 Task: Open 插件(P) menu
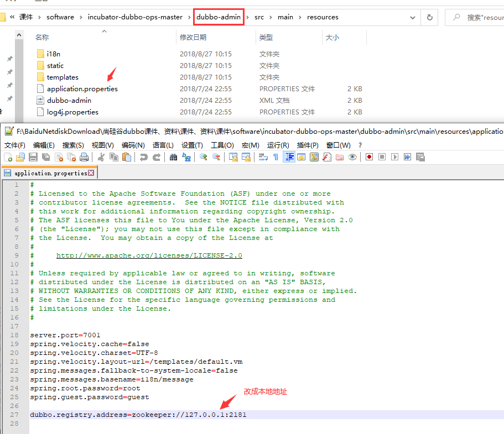click(308, 145)
